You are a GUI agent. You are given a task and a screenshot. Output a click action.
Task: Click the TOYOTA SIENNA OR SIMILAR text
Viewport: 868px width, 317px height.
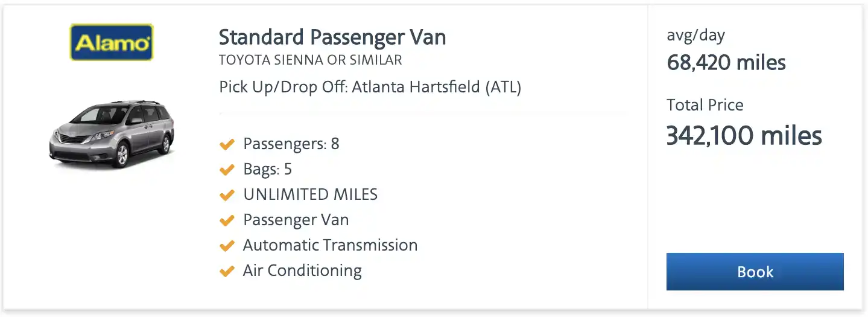[311, 60]
